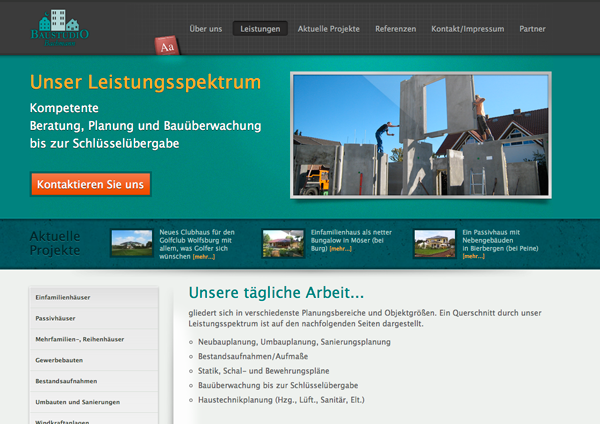The width and height of the screenshot is (600, 424).
Task: Go to Aktuelle Projekte in navigation
Action: coord(329,29)
